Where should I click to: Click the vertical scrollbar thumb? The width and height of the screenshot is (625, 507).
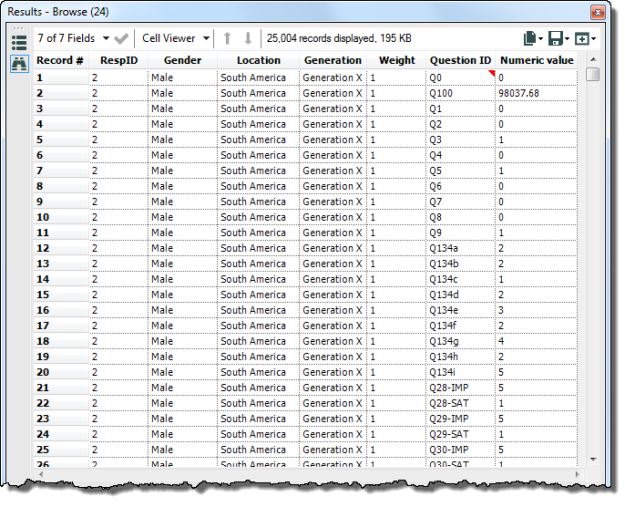point(593,74)
